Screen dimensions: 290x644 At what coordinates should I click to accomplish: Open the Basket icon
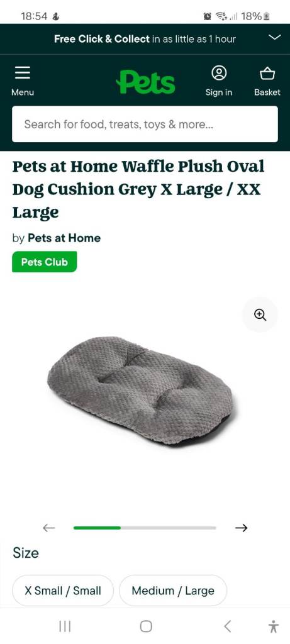coord(267,73)
